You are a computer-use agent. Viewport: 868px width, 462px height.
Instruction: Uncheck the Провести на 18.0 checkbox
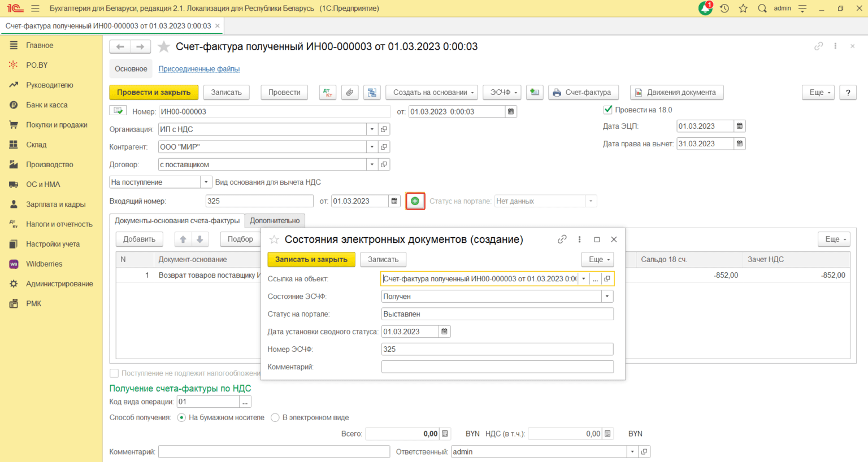(608, 110)
